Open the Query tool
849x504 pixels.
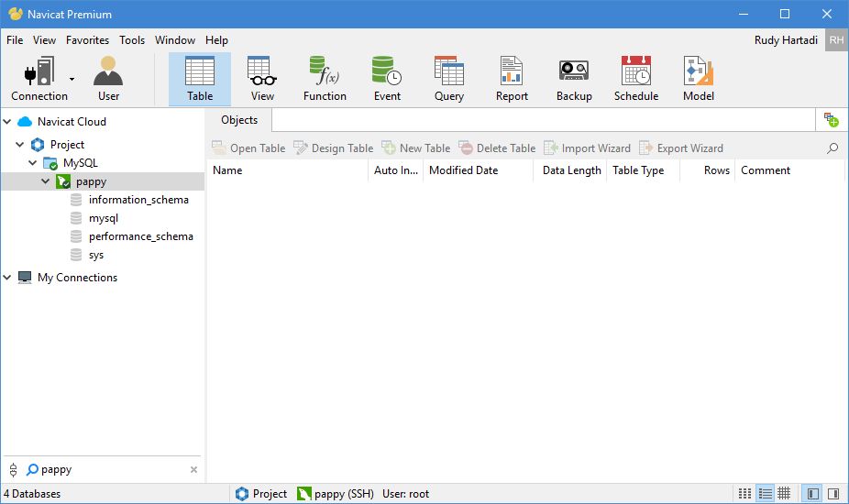coord(449,79)
